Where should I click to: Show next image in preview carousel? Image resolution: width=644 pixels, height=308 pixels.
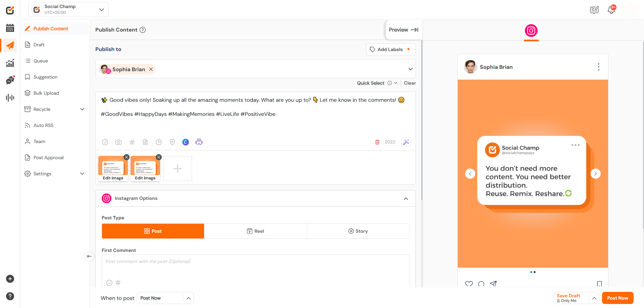click(595, 174)
